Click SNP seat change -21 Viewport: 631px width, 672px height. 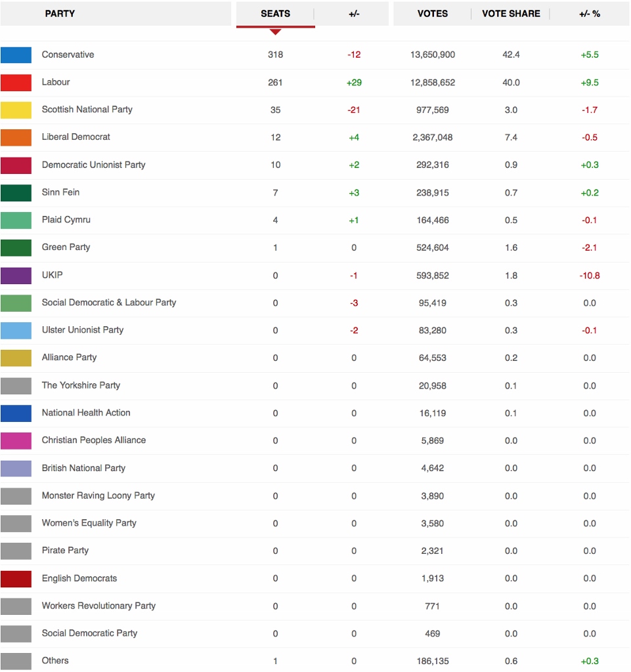(354, 110)
